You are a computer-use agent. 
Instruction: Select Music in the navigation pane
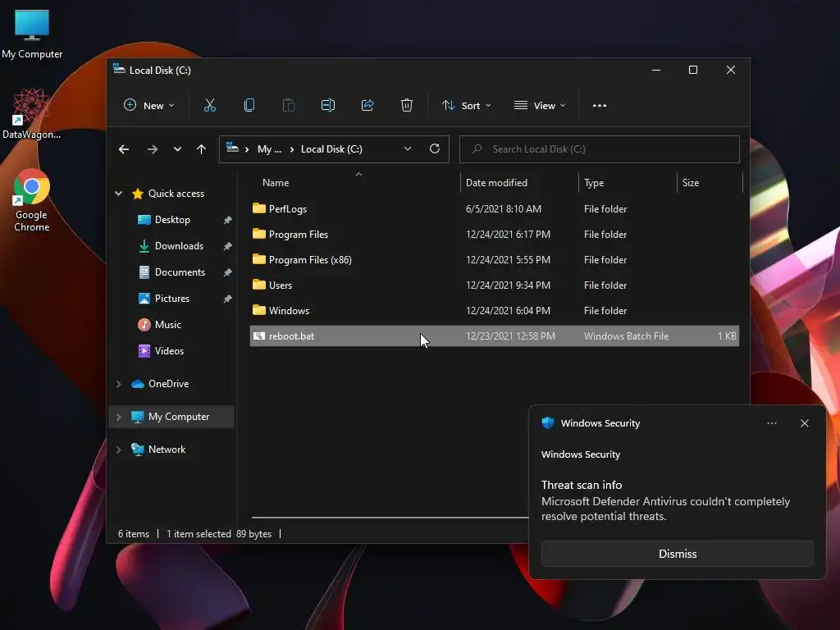(x=167, y=325)
